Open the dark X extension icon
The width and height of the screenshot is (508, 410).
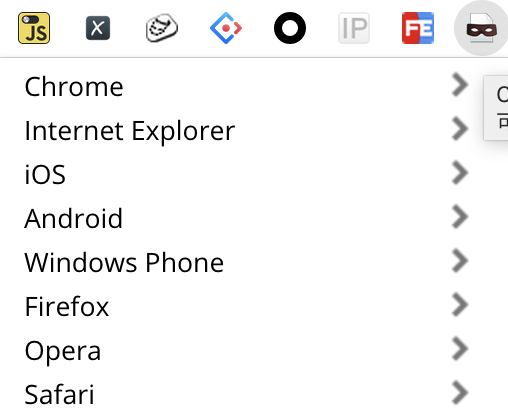98,28
